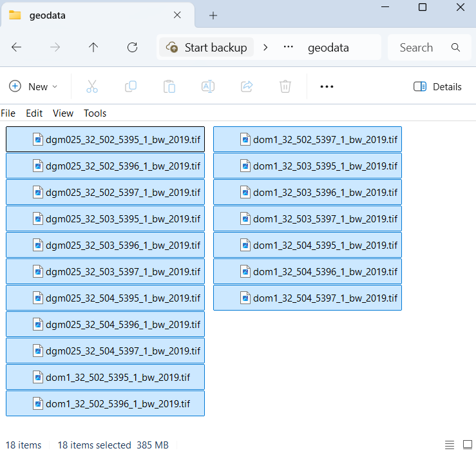Go up one folder level
This screenshot has width=476, height=453.
[x=93, y=47]
